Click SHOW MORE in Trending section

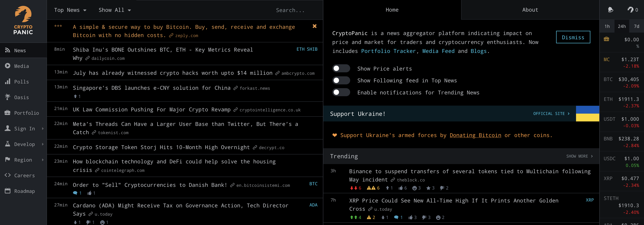coord(580,156)
